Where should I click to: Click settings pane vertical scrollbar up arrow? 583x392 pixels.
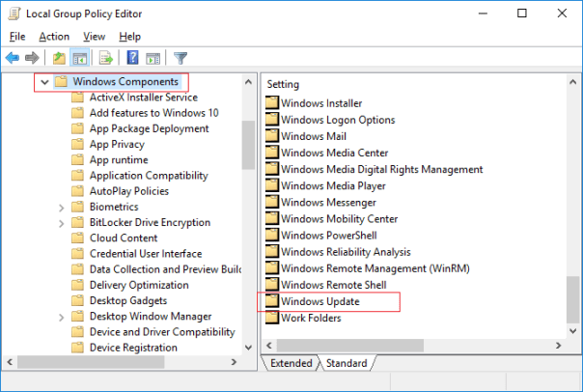click(x=573, y=82)
